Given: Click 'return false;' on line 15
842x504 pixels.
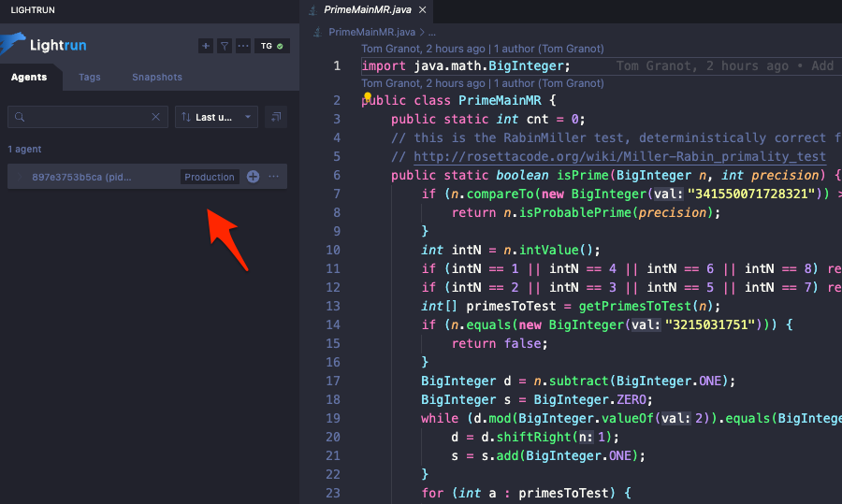Looking at the screenshot, I should (x=500, y=343).
